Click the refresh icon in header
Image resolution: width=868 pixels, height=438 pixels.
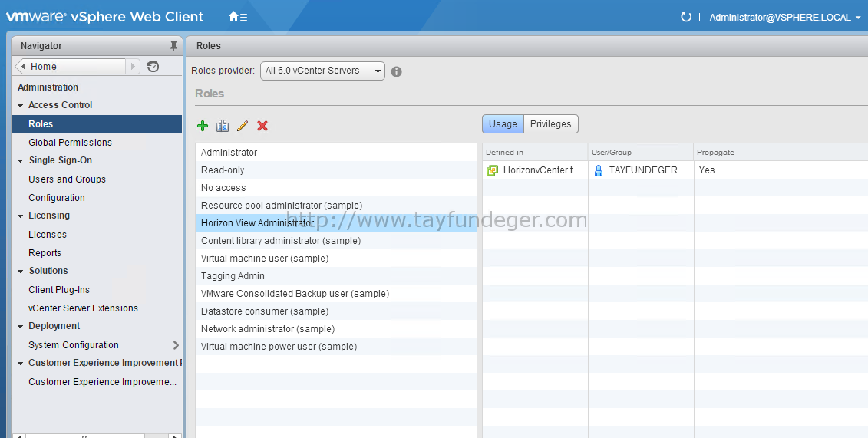686,17
